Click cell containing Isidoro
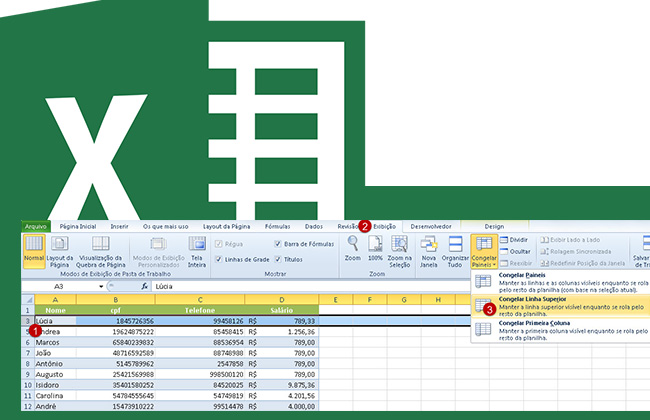This screenshot has width=650, height=420. [55, 385]
